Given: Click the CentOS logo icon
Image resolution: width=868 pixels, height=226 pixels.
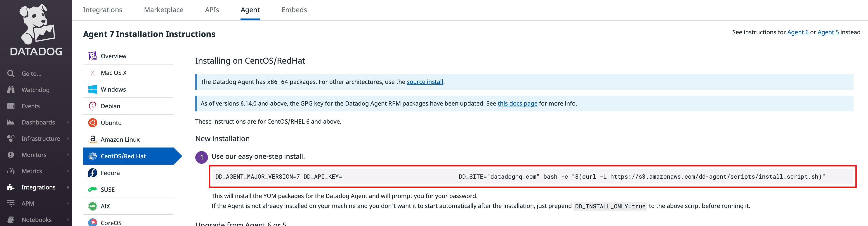Looking at the screenshot, I should (x=92, y=156).
